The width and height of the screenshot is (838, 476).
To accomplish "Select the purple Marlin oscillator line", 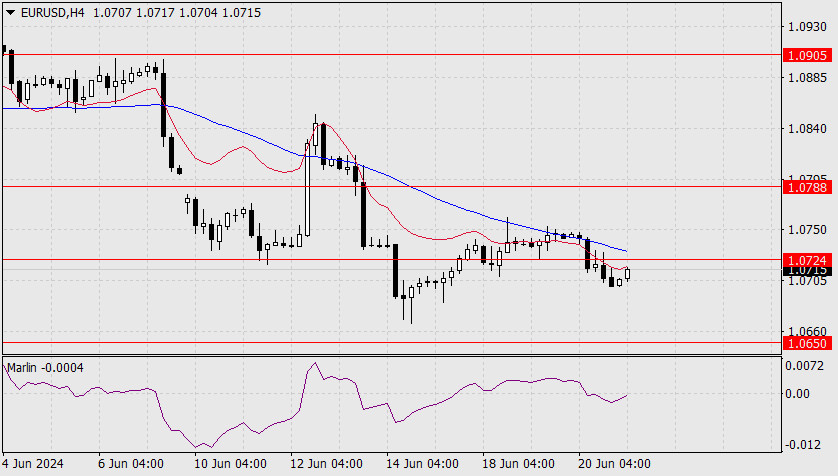I will [315, 406].
